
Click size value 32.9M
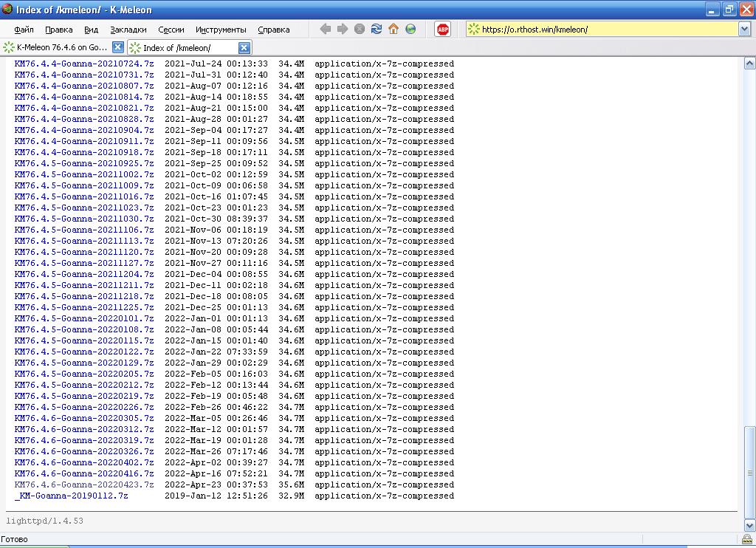pos(291,496)
